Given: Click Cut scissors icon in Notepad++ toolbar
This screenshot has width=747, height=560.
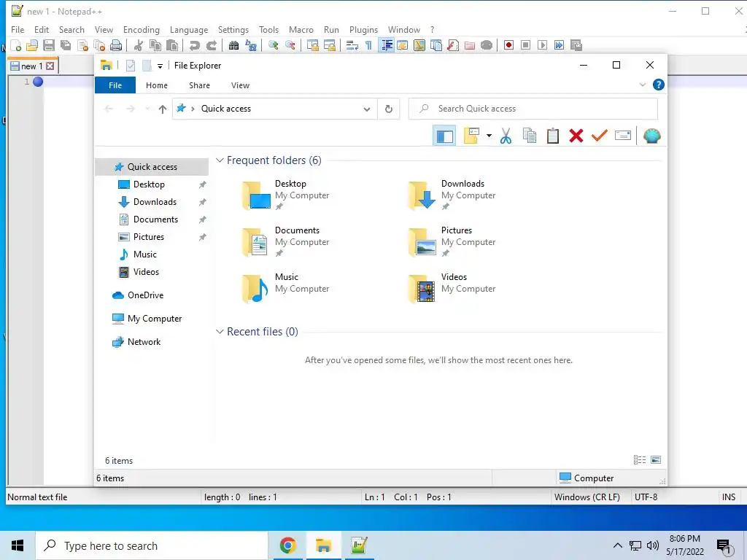Looking at the screenshot, I should (x=139, y=46).
